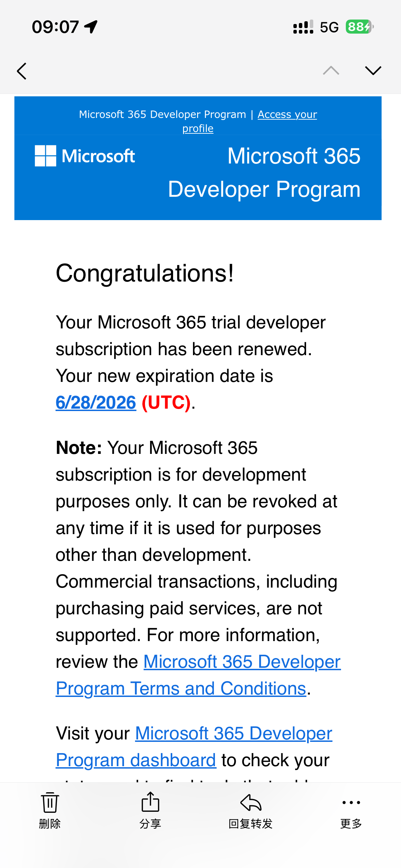
Task: Tap the share icon in bottom toolbar
Action: pyautogui.click(x=150, y=803)
